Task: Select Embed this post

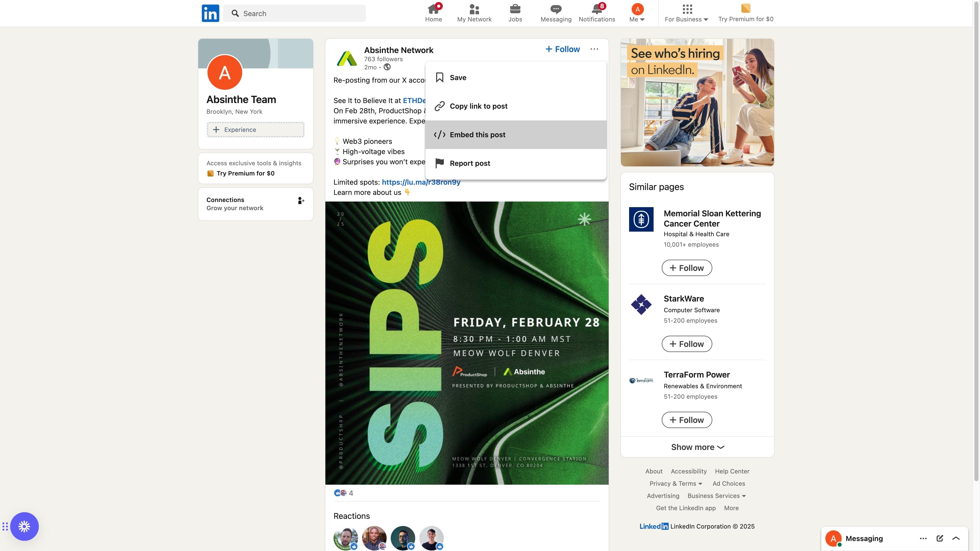Action: tap(516, 135)
